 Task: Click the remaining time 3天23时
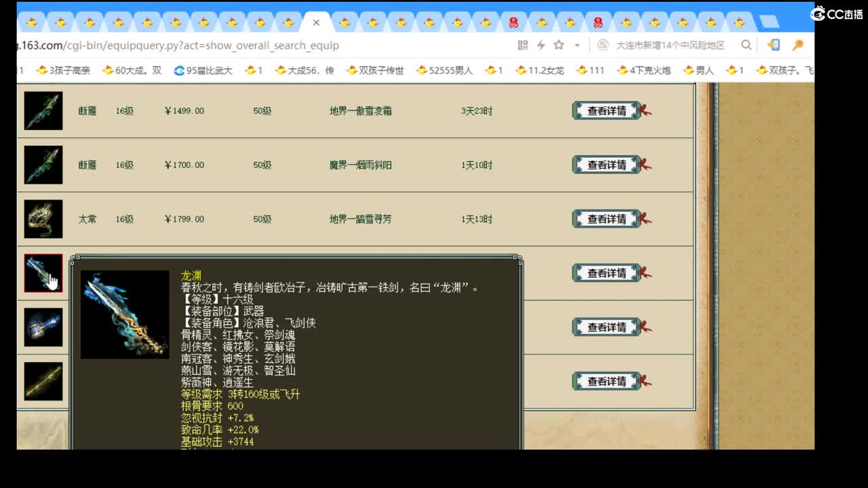pyautogui.click(x=477, y=110)
